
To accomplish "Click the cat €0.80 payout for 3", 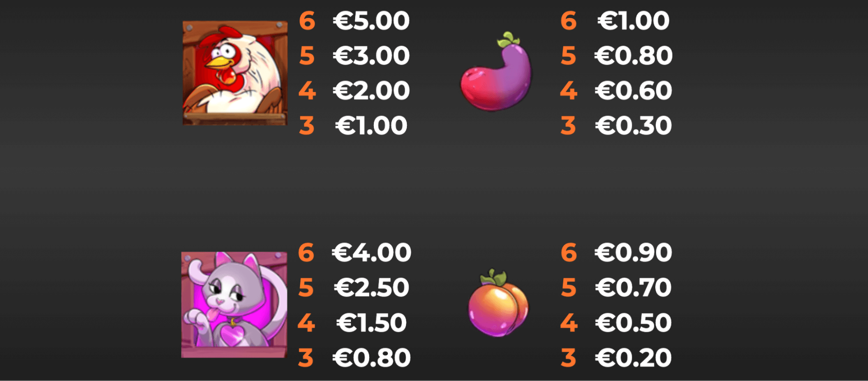I will [371, 358].
